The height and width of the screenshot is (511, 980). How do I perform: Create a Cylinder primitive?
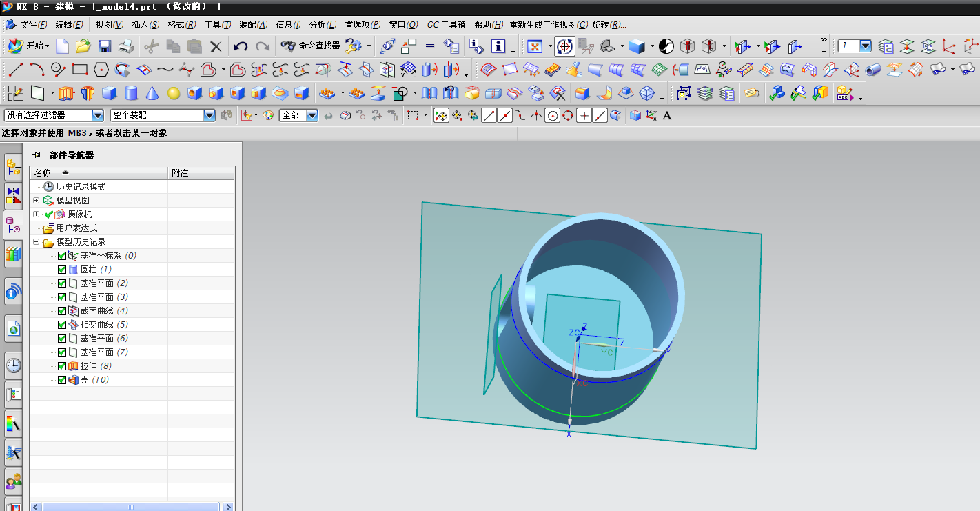pos(131,93)
